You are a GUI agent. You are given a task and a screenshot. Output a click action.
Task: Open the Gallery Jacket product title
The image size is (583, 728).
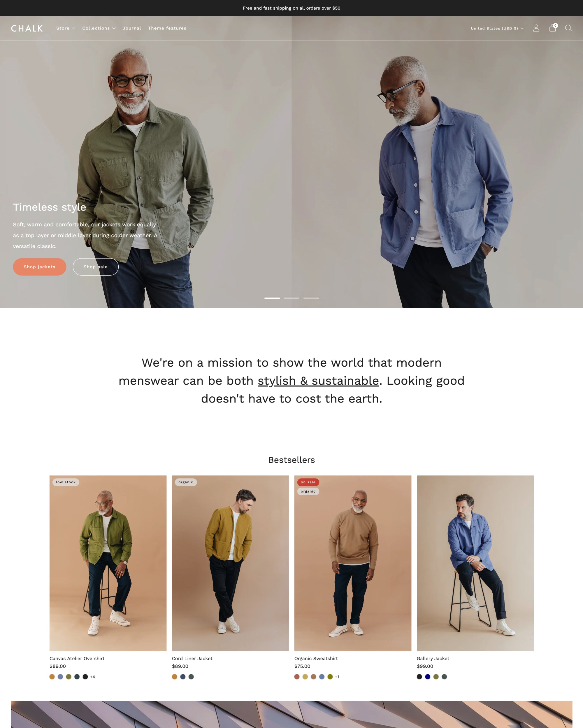click(433, 659)
